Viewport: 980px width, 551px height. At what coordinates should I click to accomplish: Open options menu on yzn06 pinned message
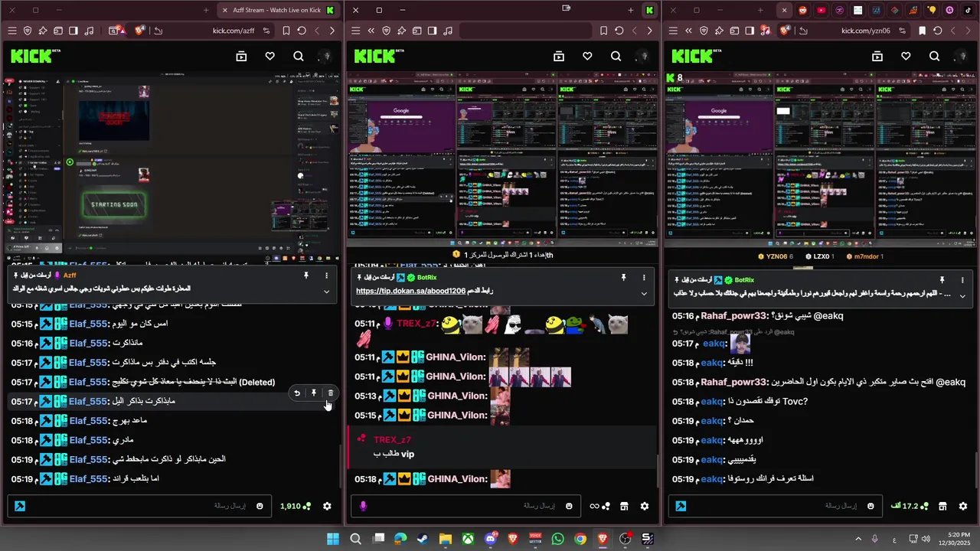tap(962, 280)
